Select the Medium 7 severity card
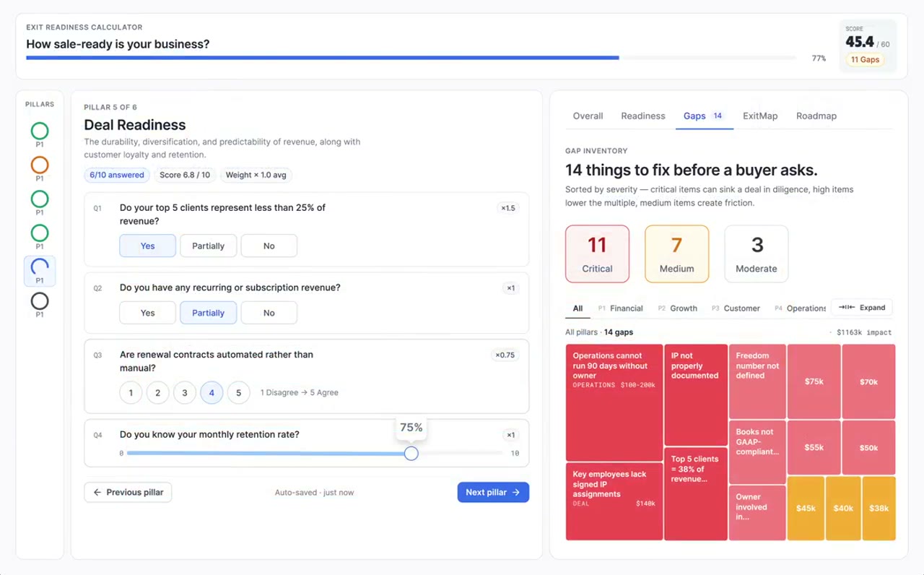This screenshot has width=924, height=575. point(676,254)
